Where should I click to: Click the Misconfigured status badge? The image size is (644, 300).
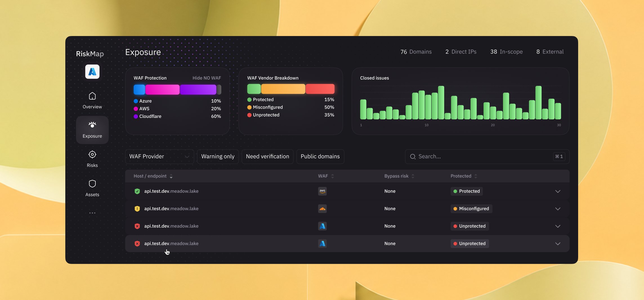[x=471, y=209]
